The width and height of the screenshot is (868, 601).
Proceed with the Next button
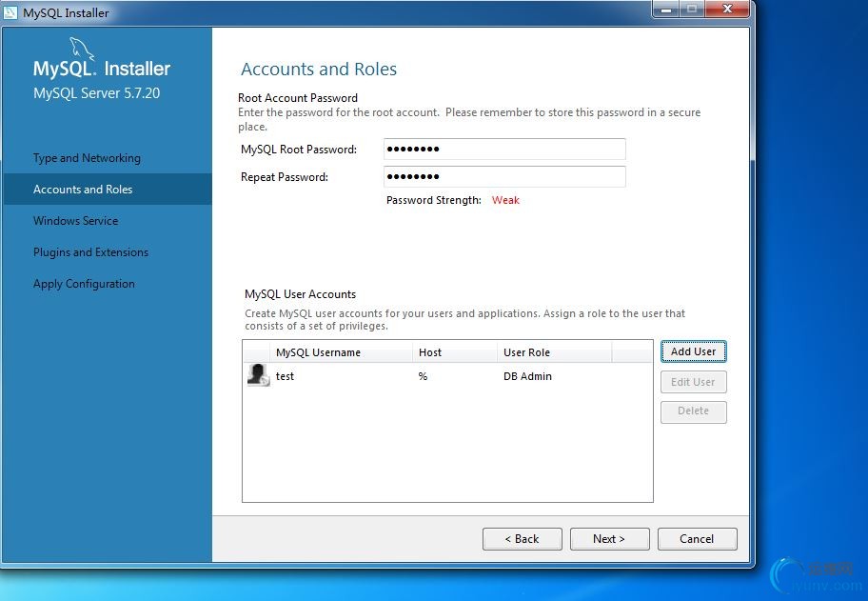pos(609,538)
